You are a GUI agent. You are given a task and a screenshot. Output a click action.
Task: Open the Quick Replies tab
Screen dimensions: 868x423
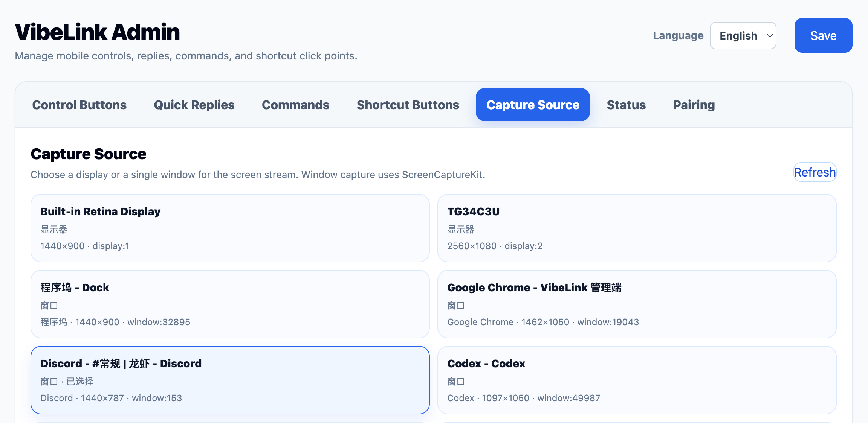194,105
